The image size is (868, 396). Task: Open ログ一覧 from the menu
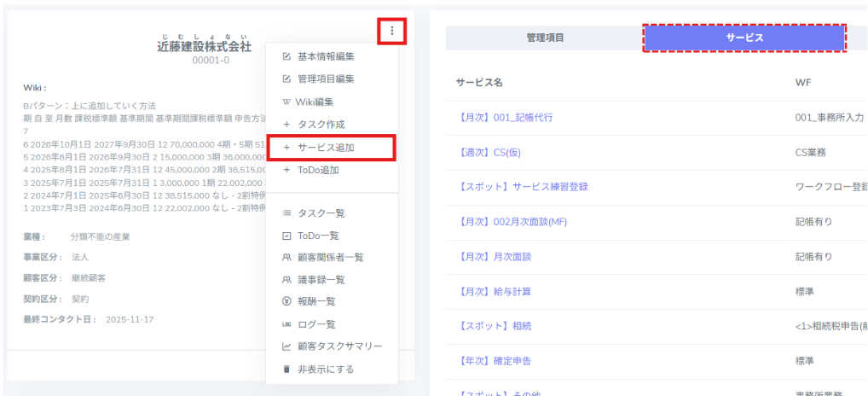316,324
